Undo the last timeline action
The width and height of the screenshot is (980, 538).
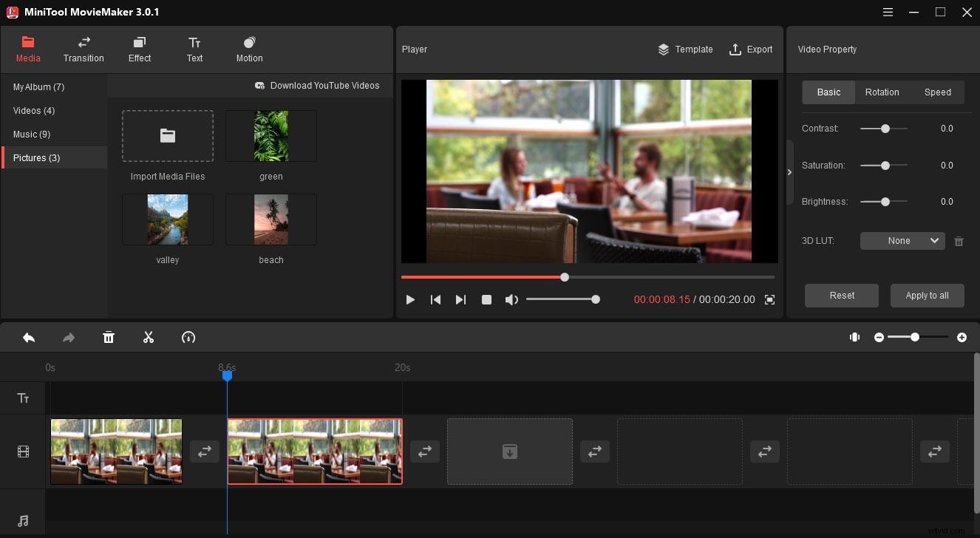point(29,337)
